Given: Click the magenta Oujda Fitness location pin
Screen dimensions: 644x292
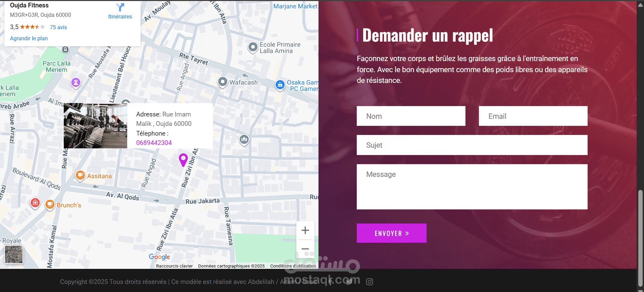Looking at the screenshot, I should click(x=183, y=160).
